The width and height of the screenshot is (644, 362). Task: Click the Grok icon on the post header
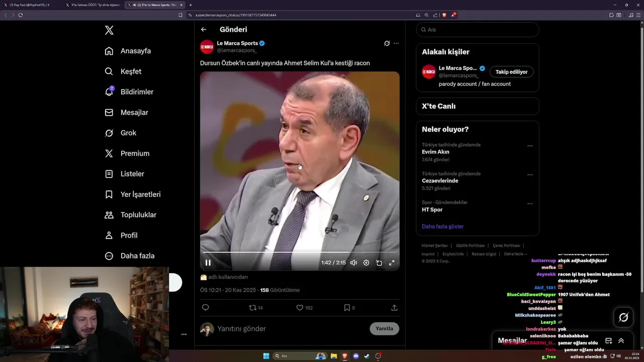point(386,43)
